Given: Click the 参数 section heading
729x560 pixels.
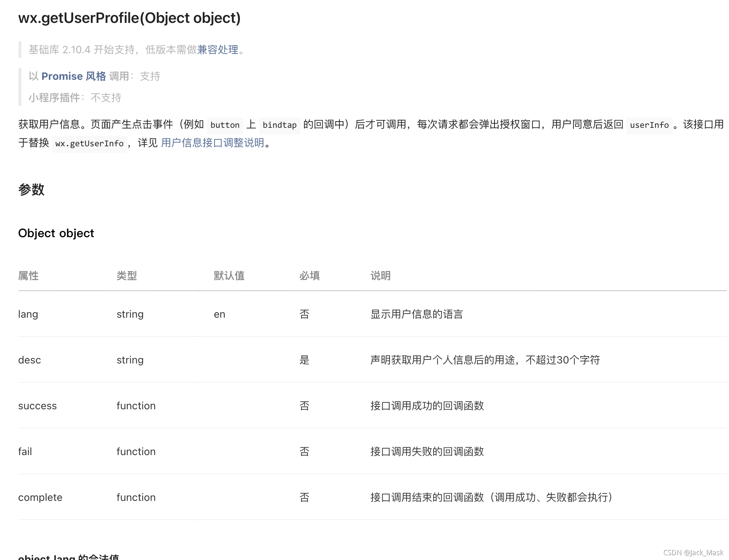Looking at the screenshot, I should tap(31, 190).
